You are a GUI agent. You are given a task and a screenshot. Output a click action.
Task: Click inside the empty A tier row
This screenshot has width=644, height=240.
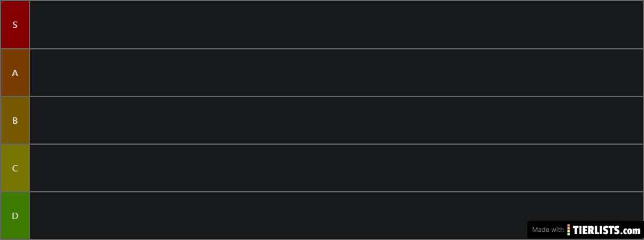click(337, 73)
